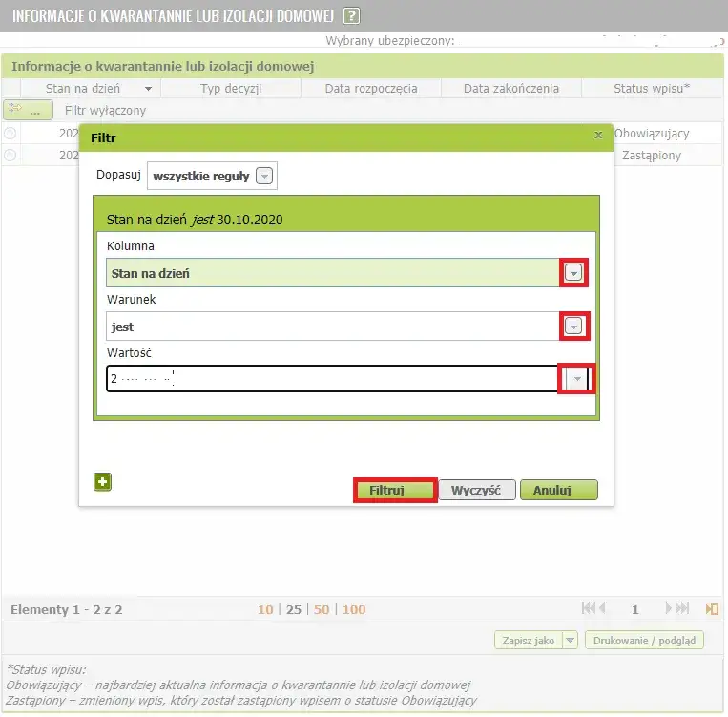Open the Dopasuj 'wszystkie reguły' dropdown

[264, 176]
